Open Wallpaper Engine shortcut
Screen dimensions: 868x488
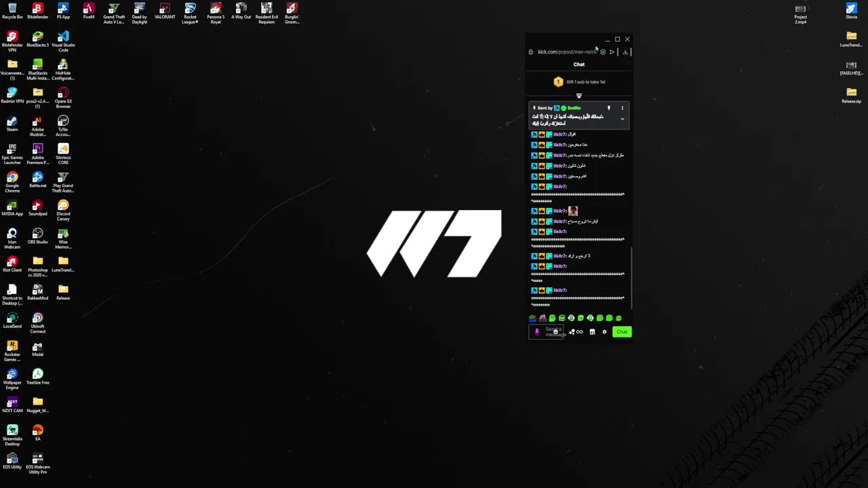coord(12,380)
